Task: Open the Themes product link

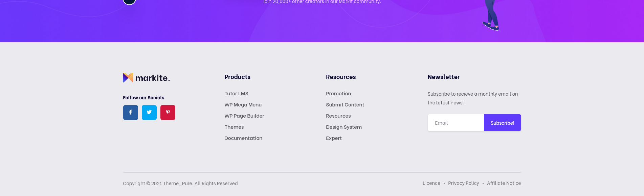Action: pos(234,127)
